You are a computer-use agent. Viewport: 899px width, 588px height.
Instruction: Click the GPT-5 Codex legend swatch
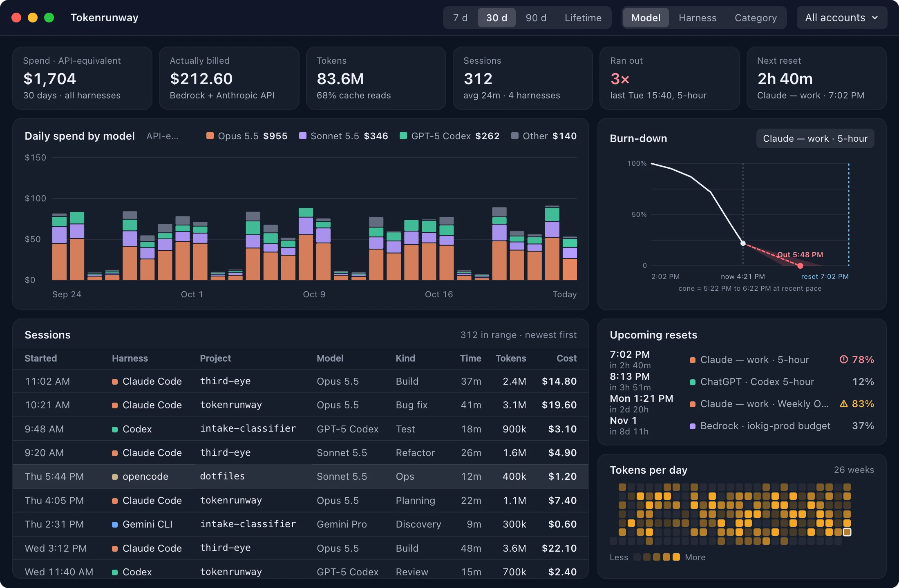pos(403,136)
